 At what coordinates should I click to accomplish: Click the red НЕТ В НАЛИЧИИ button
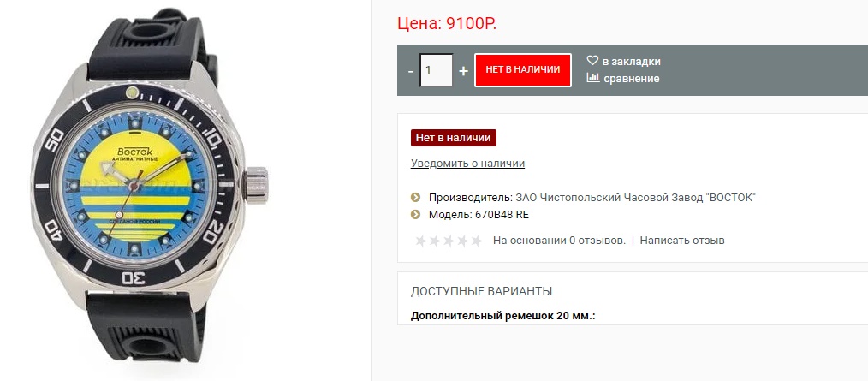(522, 69)
